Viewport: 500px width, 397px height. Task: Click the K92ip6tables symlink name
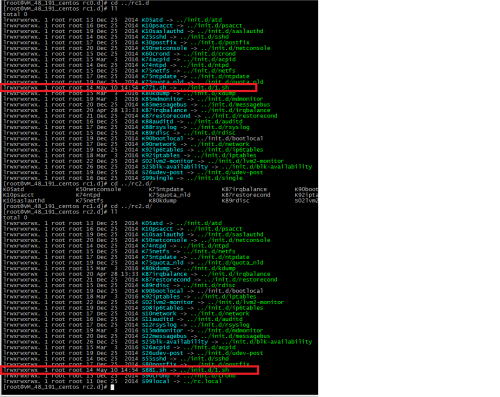(x=162, y=150)
